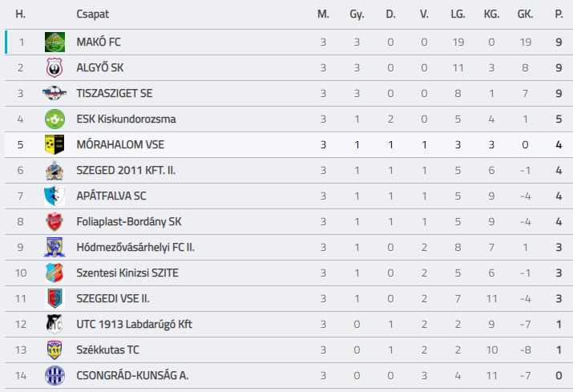Click the Szentesi Kinizsi SZITE logo
Screen dimensions: 573x392
[x=54, y=273]
